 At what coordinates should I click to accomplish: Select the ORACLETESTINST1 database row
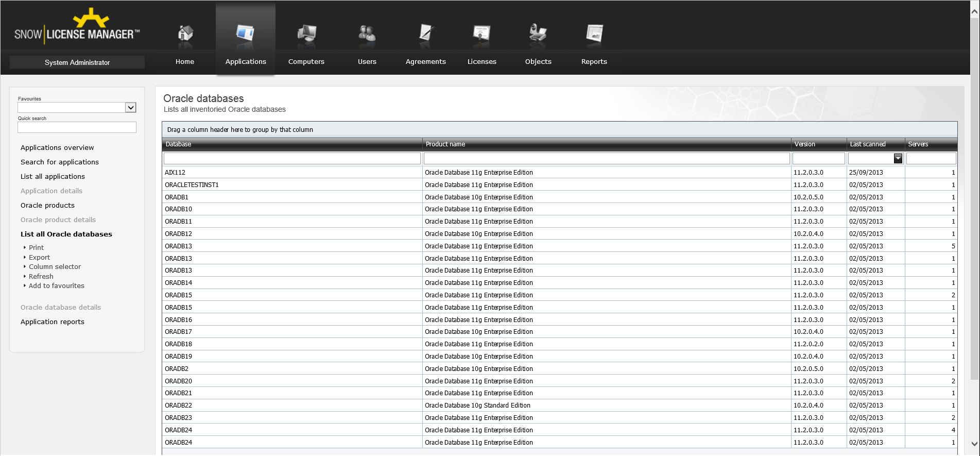[560, 185]
